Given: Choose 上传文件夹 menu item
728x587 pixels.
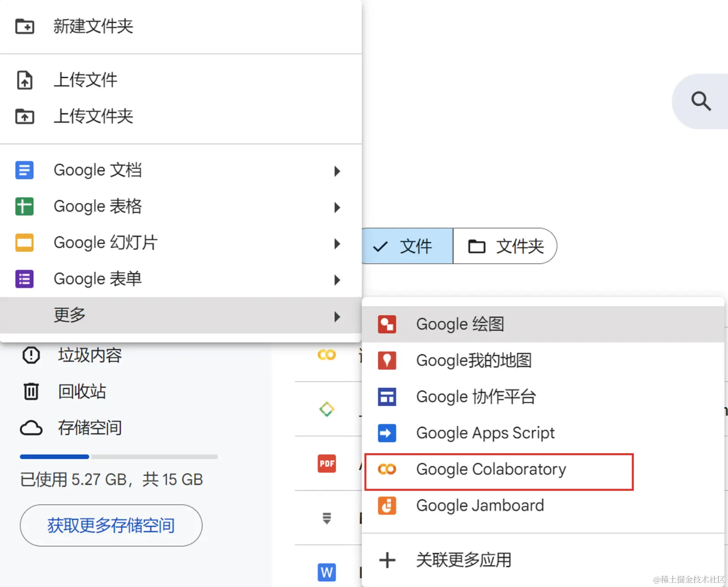Looking at the screenshot, I should [x=181, y=117].
